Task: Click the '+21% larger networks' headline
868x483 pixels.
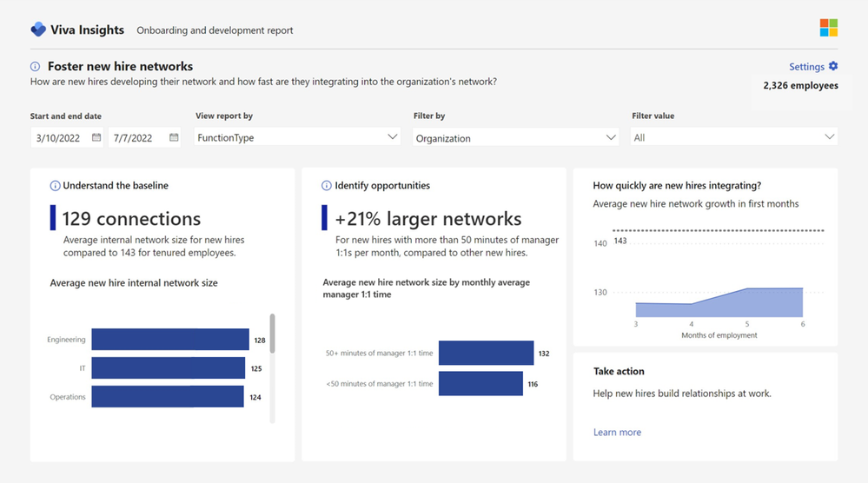Action: [427, 219]
